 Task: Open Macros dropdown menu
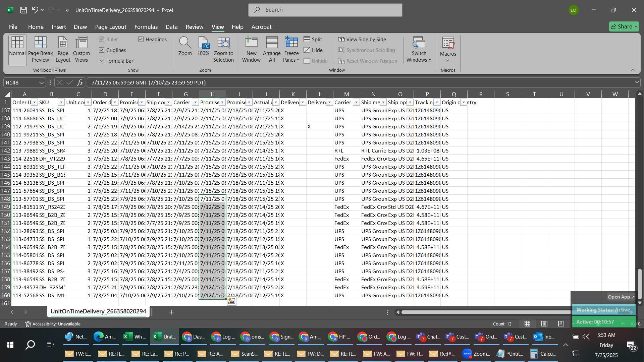[448, 50]
